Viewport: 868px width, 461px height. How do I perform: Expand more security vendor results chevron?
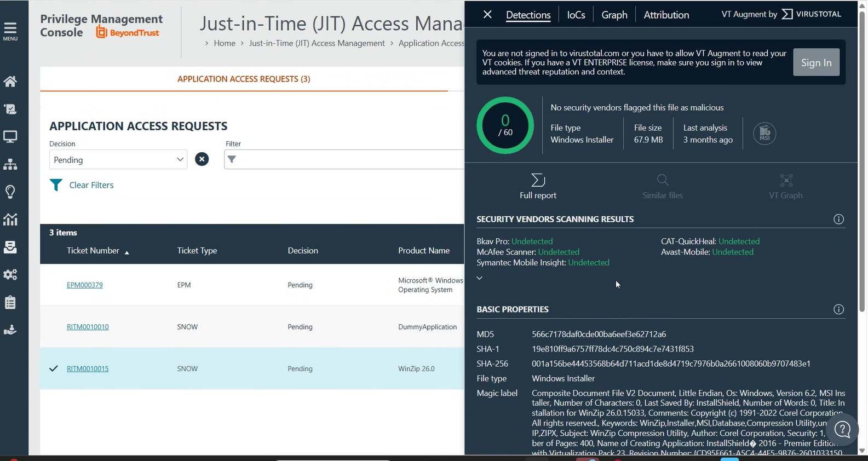[479, 278]
